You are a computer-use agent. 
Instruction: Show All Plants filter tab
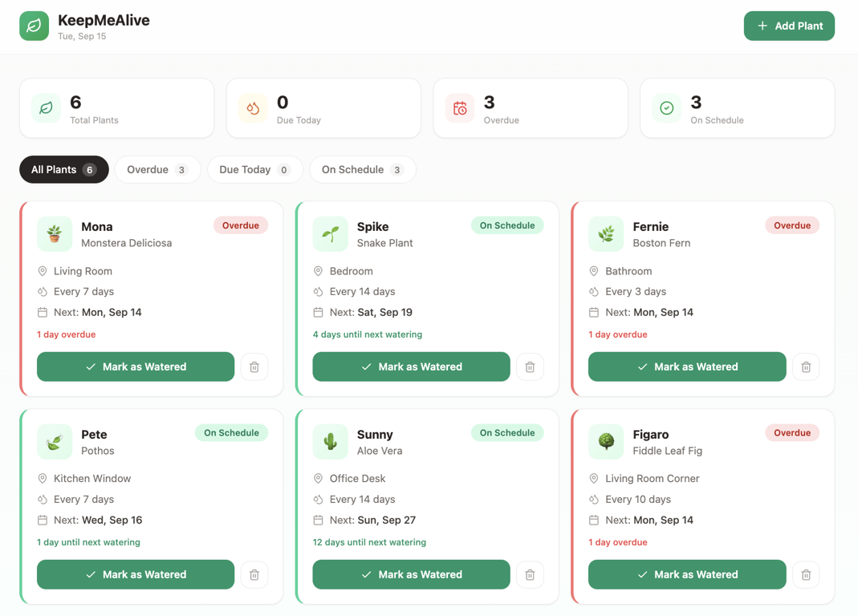pos(64,169)
